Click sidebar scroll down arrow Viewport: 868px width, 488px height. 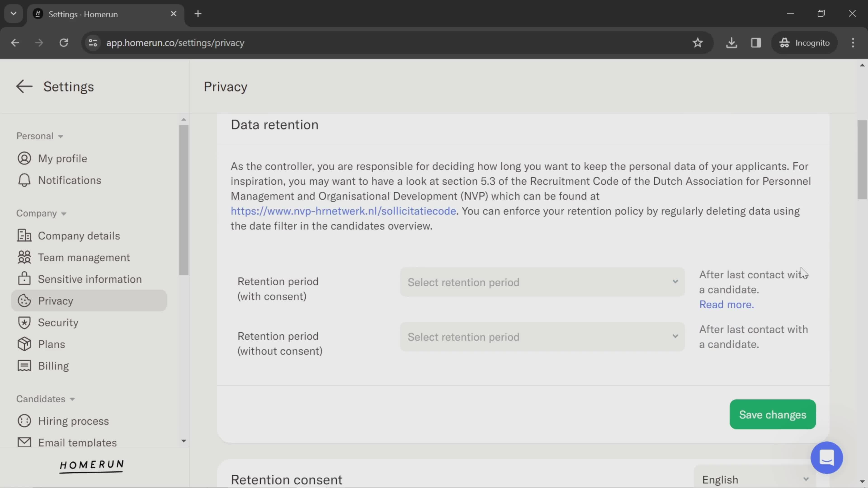(x=183, y=441)
